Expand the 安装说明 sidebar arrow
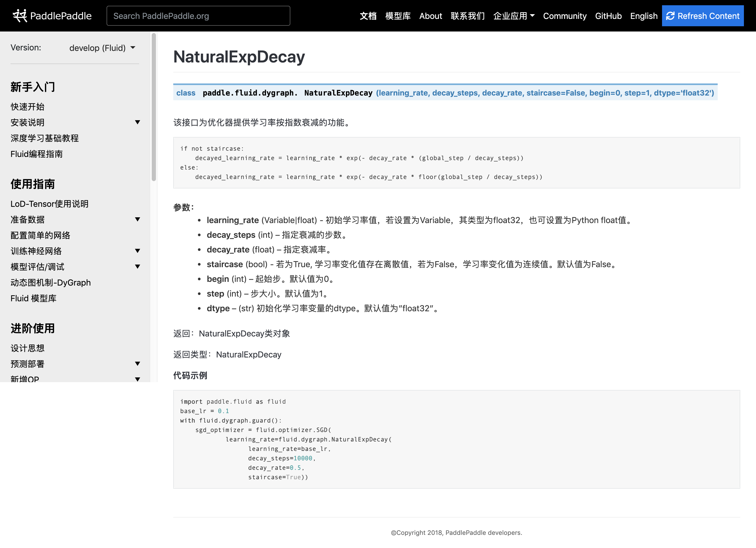Image resolution: width=756 pixels, height=548 pixels. point(137,122)
